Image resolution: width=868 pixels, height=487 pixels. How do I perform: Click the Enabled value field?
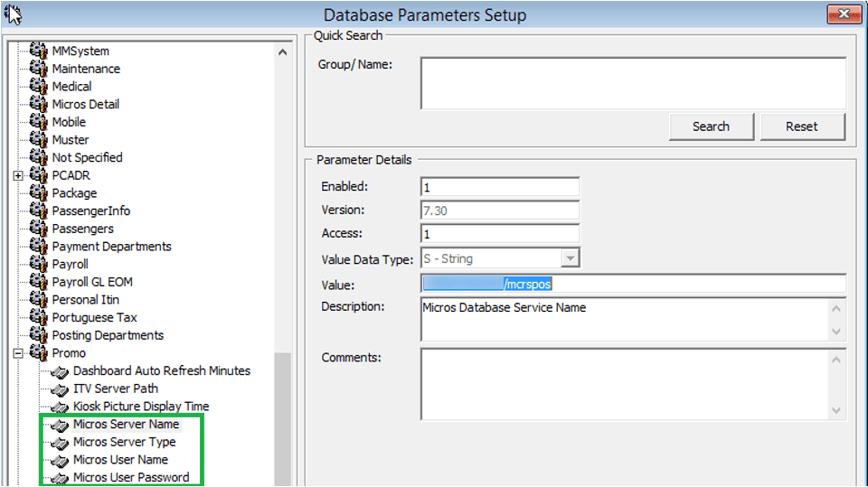coord(500,187)
